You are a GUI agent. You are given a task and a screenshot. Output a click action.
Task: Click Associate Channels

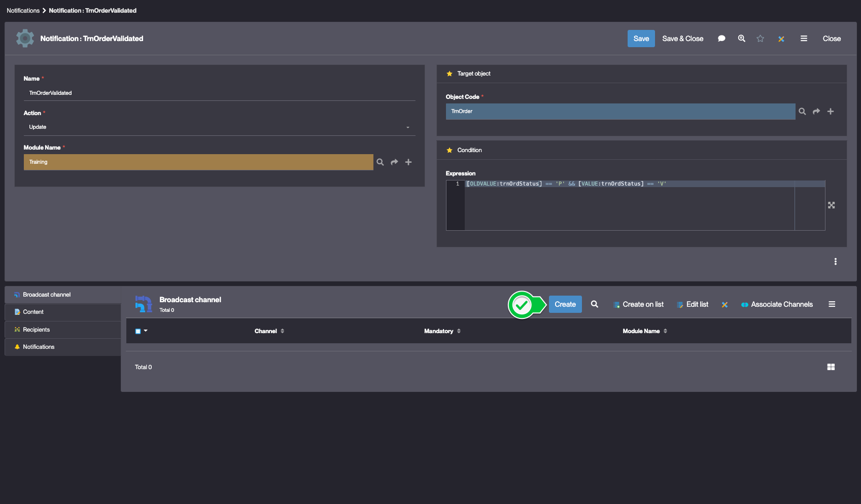pos(777,304)
